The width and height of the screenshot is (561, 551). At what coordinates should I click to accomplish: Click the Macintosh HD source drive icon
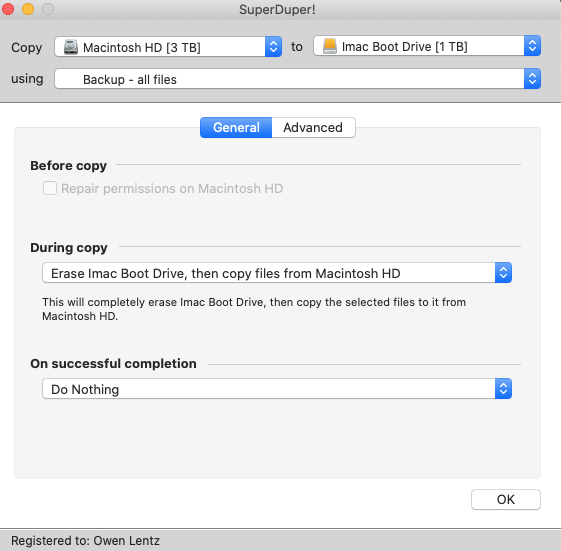coord(71,47)
